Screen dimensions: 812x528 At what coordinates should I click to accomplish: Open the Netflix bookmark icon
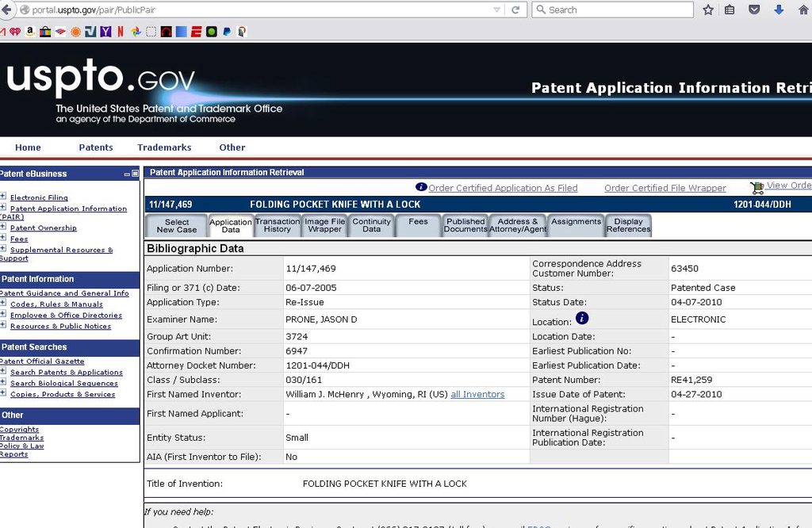(120, 32)
